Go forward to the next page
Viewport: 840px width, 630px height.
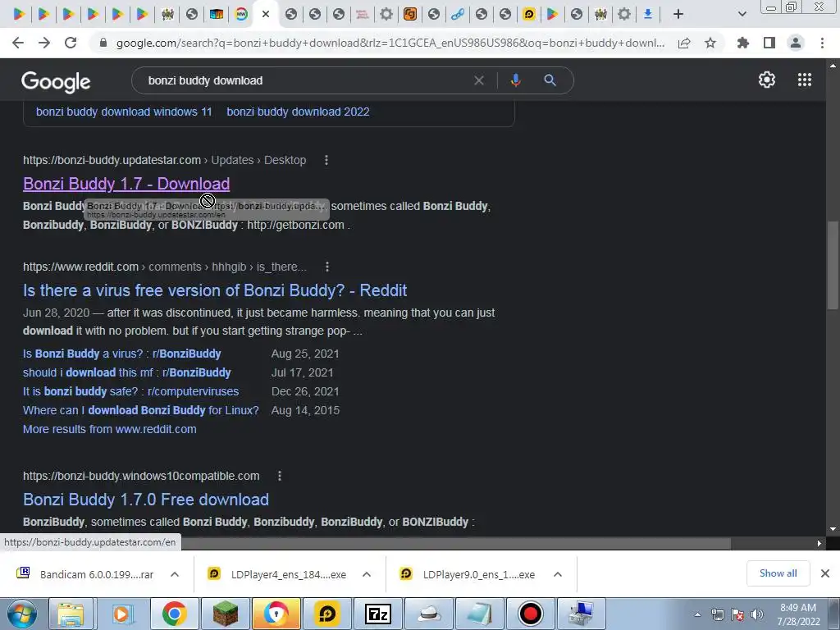(x=44, y=43)
